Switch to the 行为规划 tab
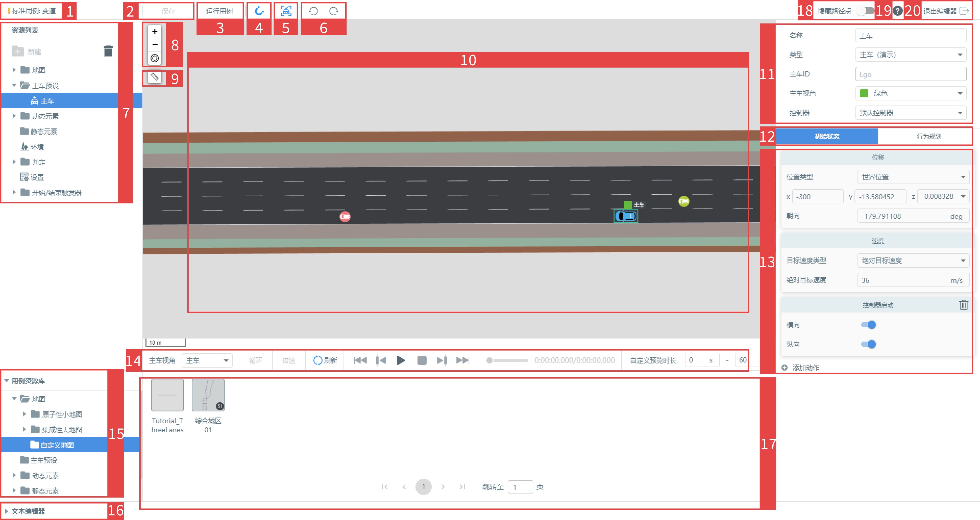980x520 pixels. pos(929,136)
